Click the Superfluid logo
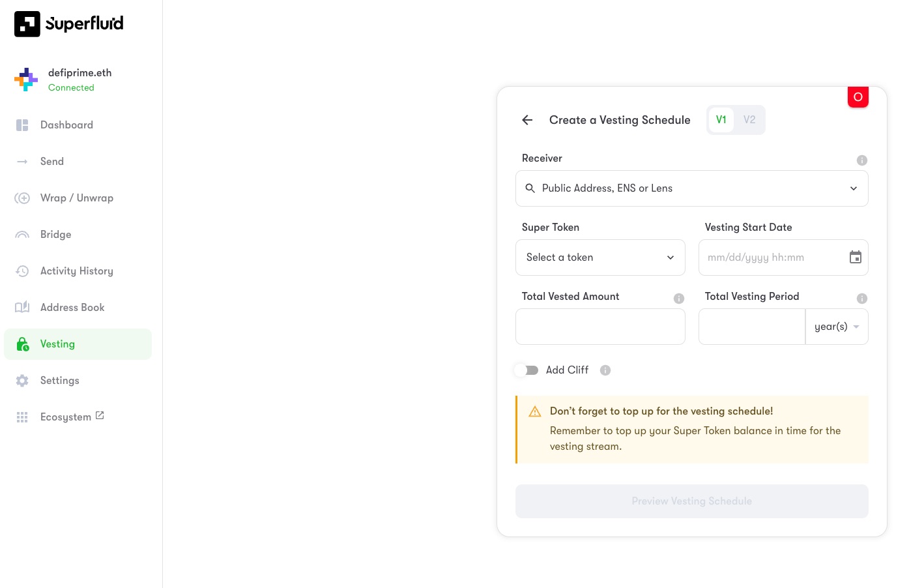Image resolution: width=924 pixels, height=588 pixels. [69, 24]
